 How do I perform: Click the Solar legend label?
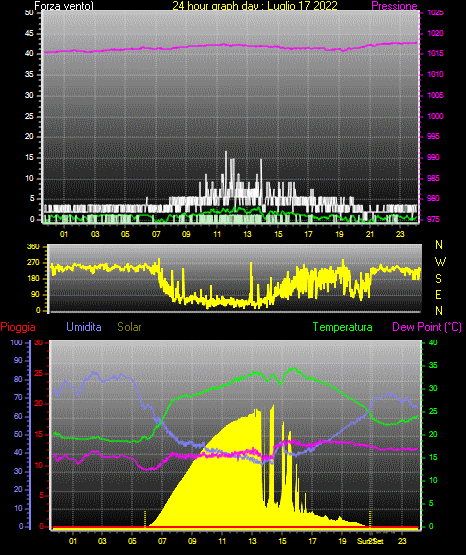pyautogui.click(x=130, y=327)
